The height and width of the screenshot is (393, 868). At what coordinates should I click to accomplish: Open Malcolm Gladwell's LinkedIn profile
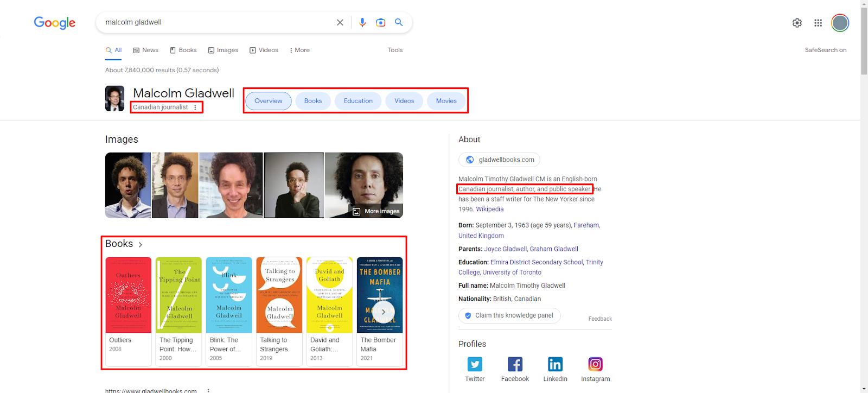[555, 369]
